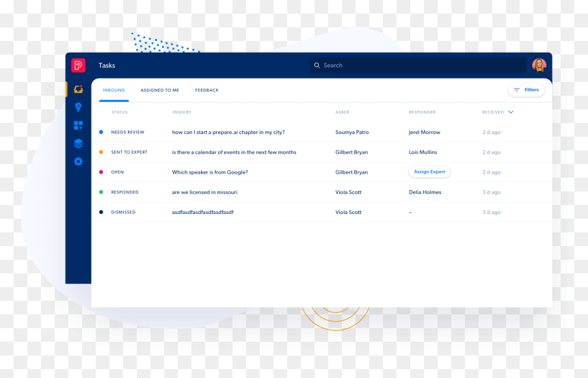Open the Filters button

pyautogui.click(x=526, y=90)
